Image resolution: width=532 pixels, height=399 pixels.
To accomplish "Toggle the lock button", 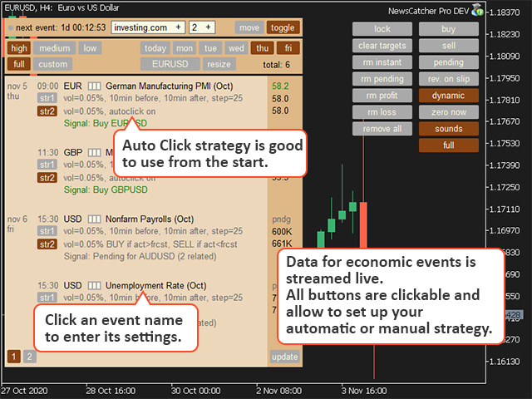I will click(382, 29).
